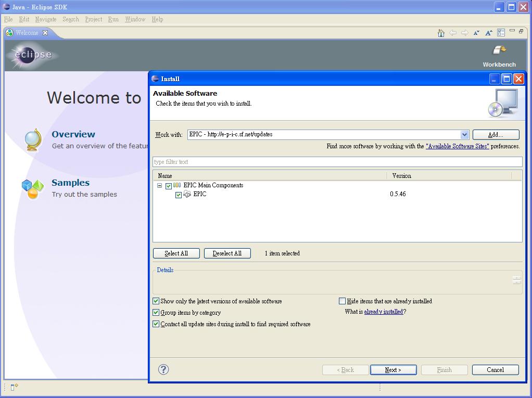Screen dimensions: 532x398
Task: Click the reduce text size icon
Action: point(476,32)
